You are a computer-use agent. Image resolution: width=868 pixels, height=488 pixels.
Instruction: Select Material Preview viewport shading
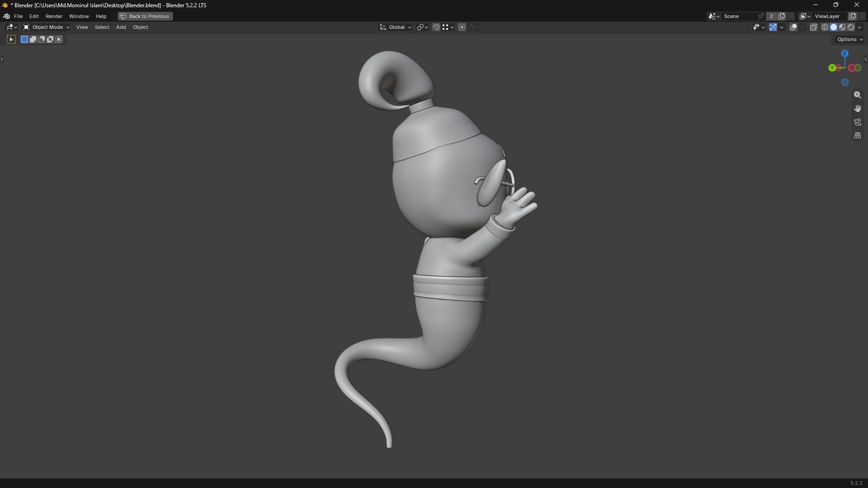tap(842, 27)
